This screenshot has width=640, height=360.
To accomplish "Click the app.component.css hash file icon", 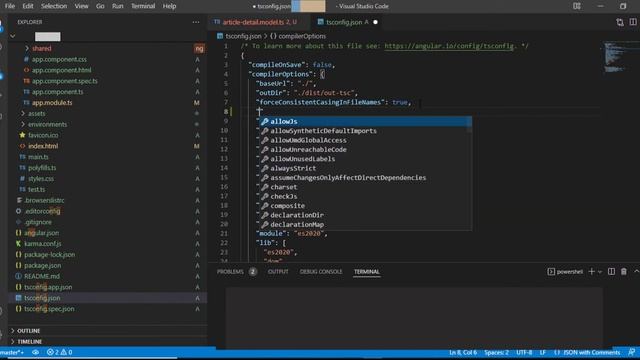I will pos(26,59).
